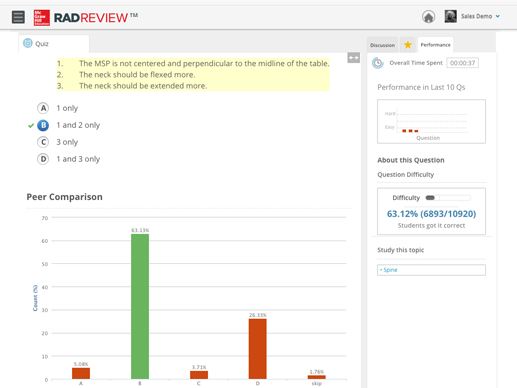Select answer option C
This screenshot has height=388, width=517.
pyautogui.click(x=43, y=142)
